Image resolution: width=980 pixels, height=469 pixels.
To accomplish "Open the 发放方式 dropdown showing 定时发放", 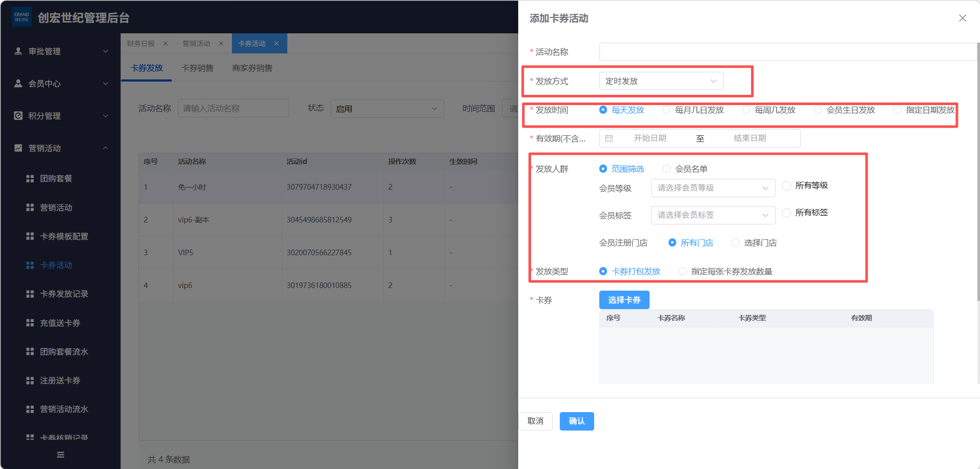I will point(661,81).
